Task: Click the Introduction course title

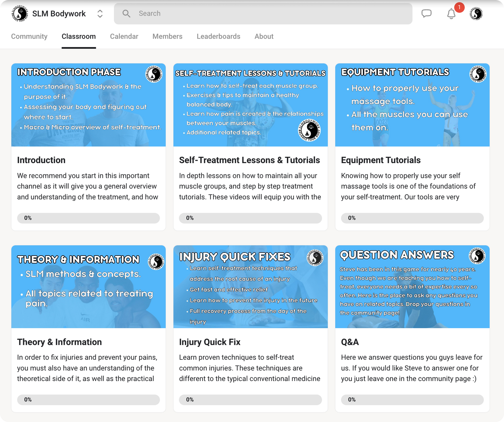Action: click(x=41, y=160)
